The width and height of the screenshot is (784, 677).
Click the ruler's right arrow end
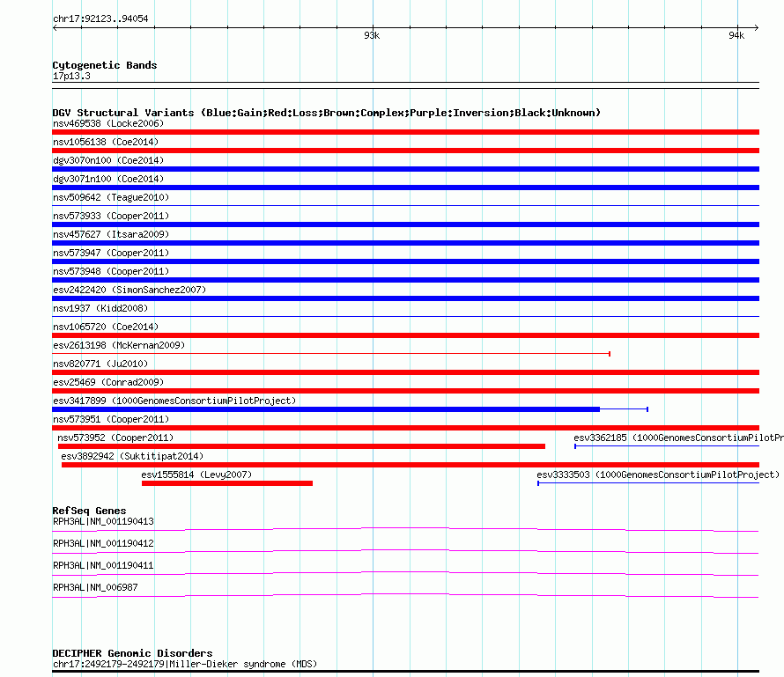pos(757,27)
